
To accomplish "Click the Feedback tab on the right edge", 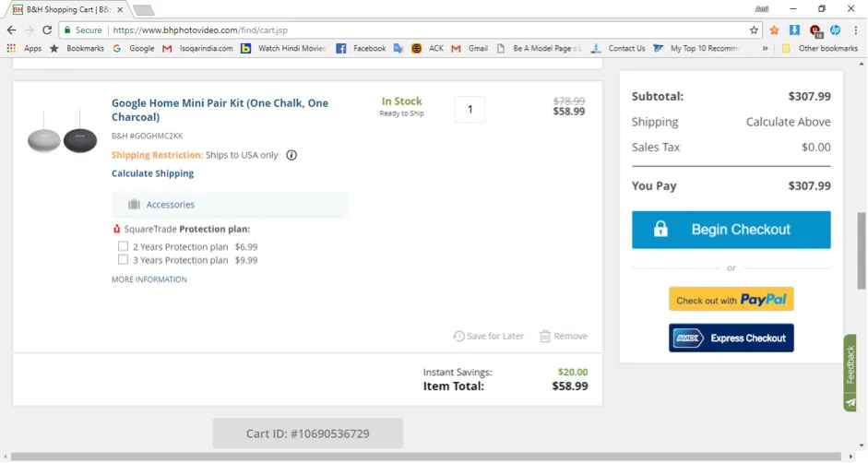I will pyautogui.click(x=850, y=366).
